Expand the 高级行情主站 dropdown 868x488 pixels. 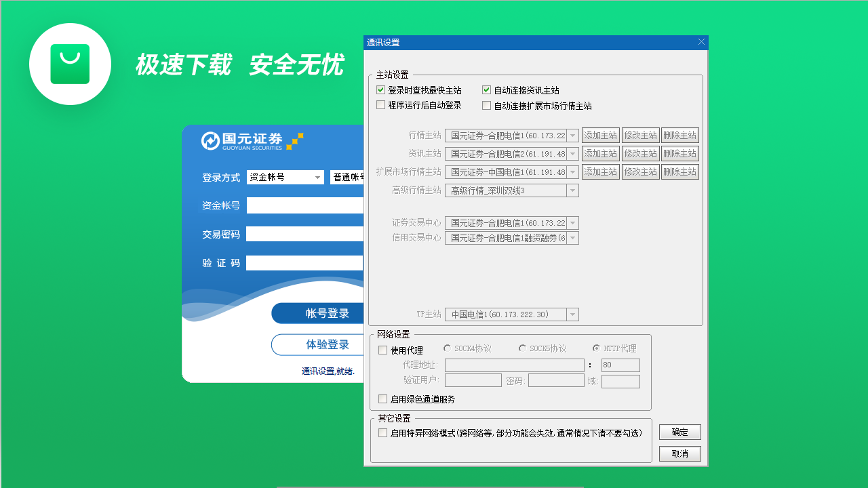(572, 190)
